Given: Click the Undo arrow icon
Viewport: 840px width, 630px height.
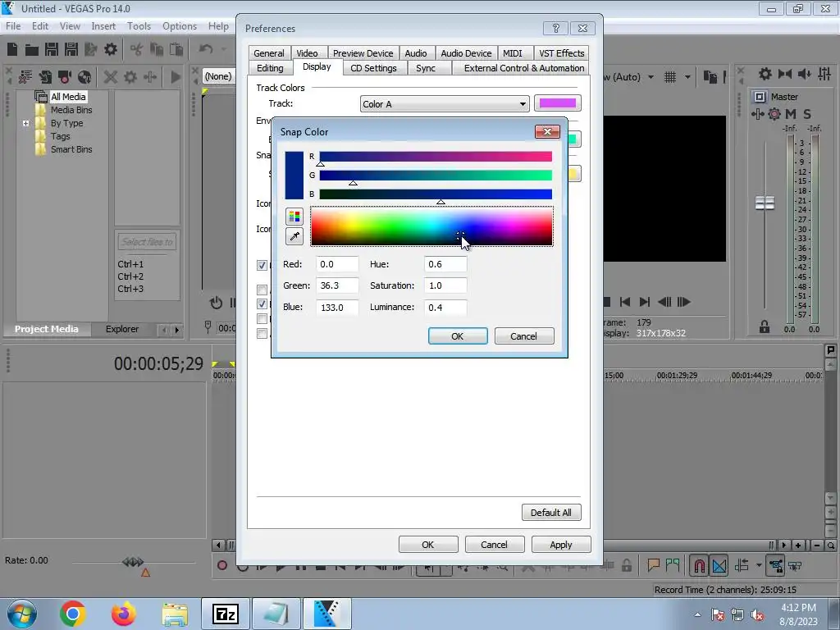Looking at the screenshot, I should [x=206, y=49].
